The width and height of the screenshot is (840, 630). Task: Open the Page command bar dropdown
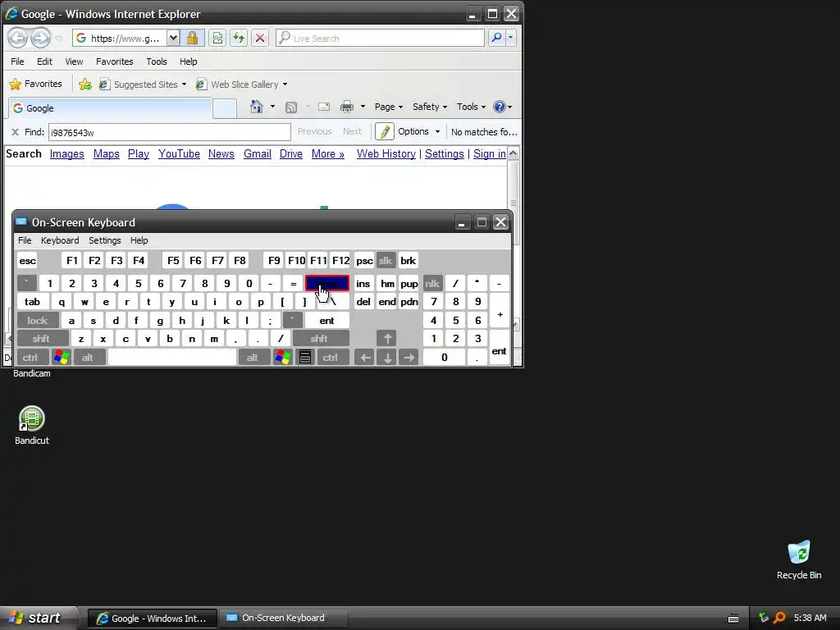click(388, 107)
